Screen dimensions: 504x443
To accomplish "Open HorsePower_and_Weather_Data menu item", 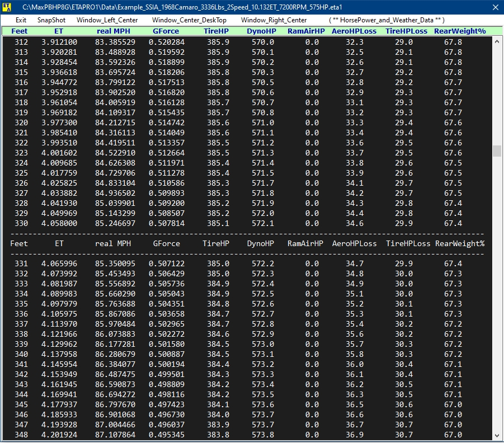I will click(387, 20).
